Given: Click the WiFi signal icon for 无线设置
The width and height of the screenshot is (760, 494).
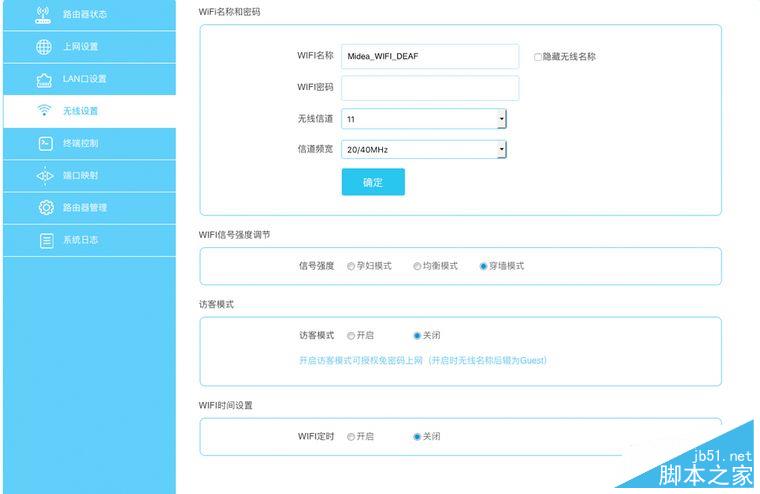Looking at the screenshot, I should (x=44, y=111).
